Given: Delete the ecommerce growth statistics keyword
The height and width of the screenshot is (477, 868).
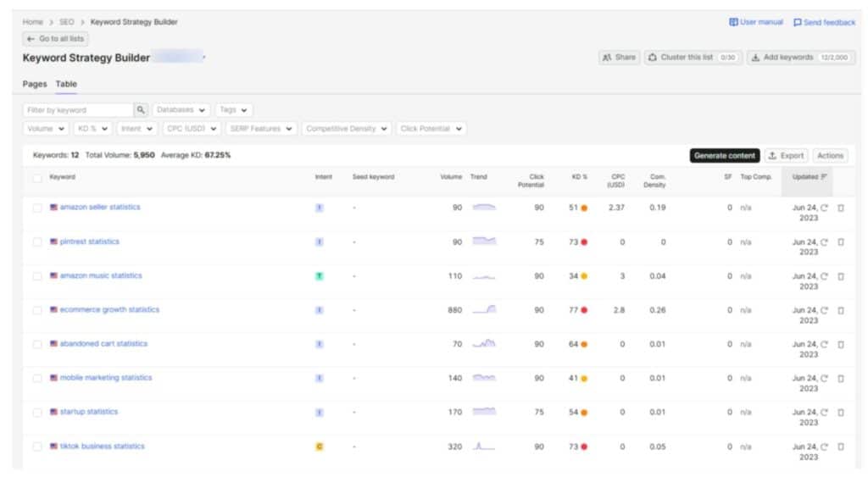Looking at the screenshot, I should pyautogui.click(x=841, y=310).
